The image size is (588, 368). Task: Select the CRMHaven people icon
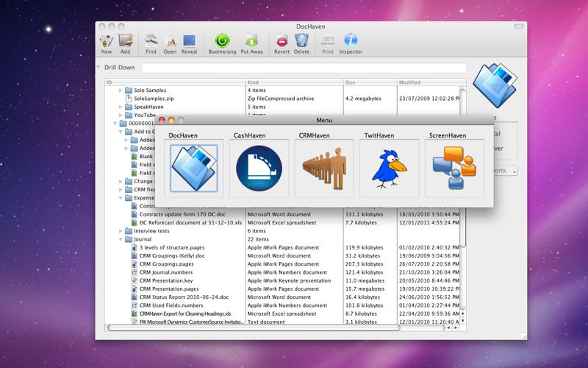[x=324, y=169]
